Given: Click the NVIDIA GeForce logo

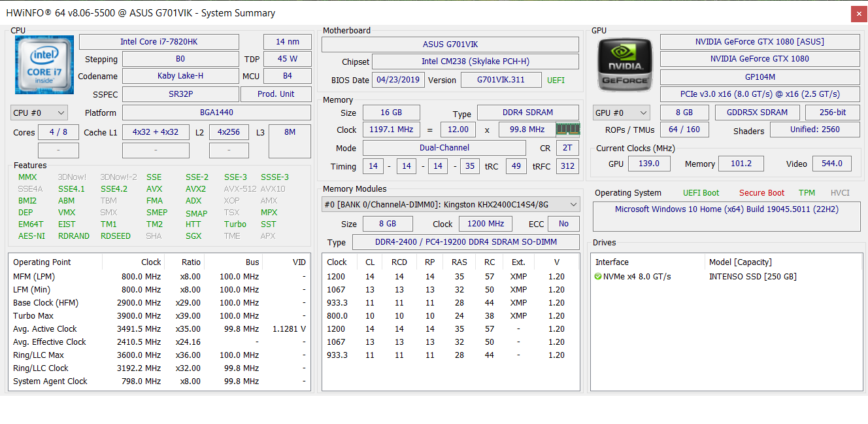Looking at the screenshot, I should point(625,64).
